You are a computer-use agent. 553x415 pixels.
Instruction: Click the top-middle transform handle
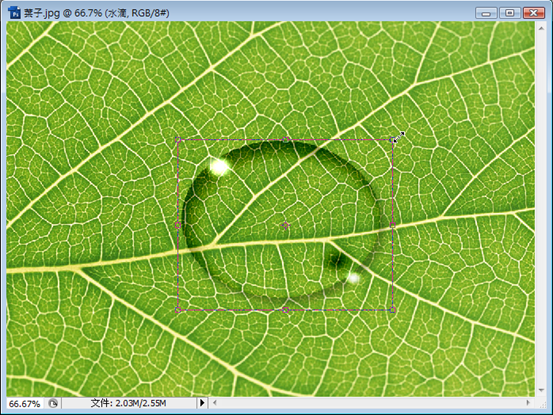[286, 140]
